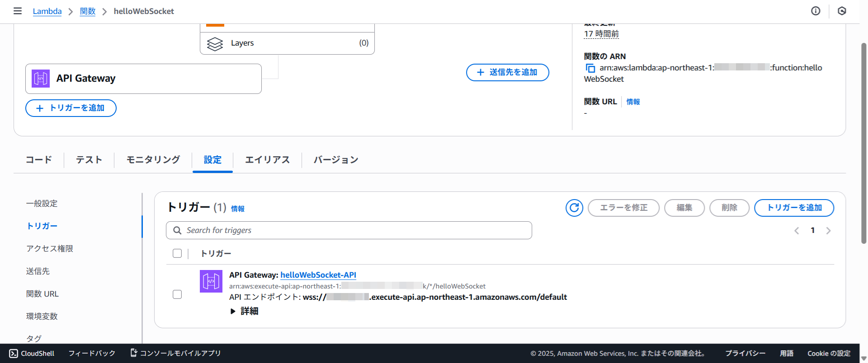Viewport: 868px width, 363px height.
Task: Refresh the triggers list
Action: 574,208
